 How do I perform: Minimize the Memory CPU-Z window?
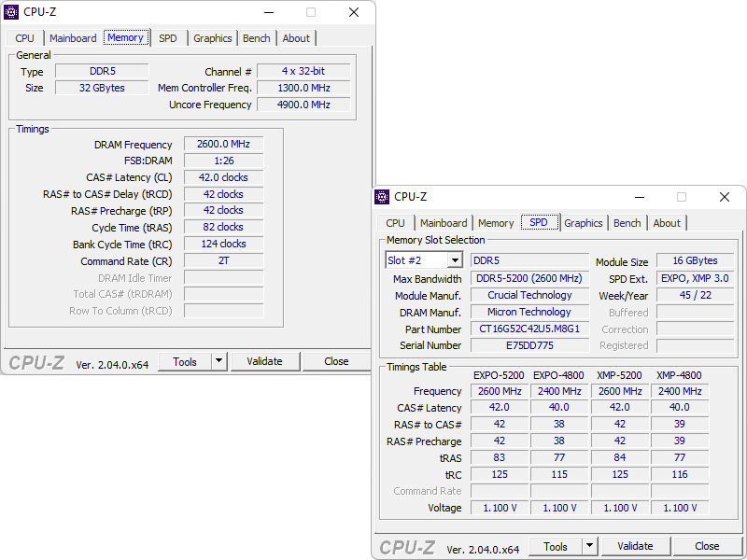[269, 12]
